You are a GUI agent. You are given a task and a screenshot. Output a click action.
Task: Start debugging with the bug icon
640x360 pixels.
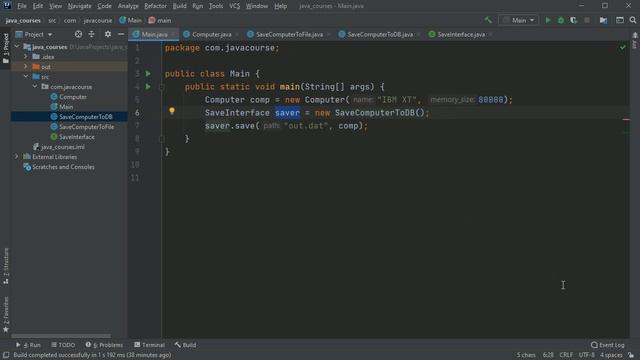(x=561, y=20)
